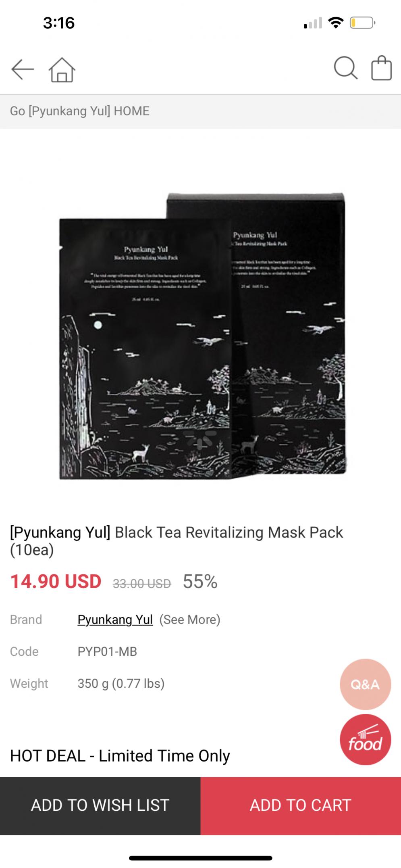Tap the HOT DEAL Limited Time heading

tap(120, 755)
